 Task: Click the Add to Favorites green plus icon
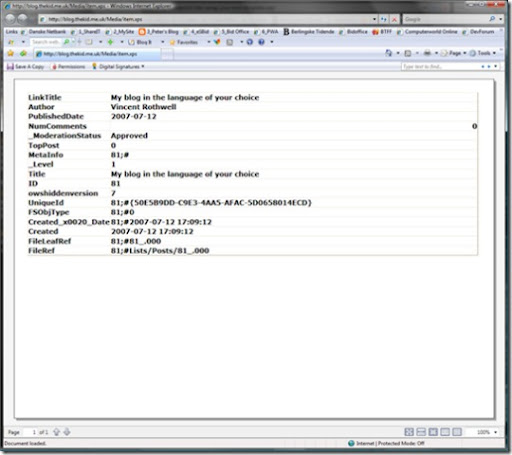coord(23,53)
